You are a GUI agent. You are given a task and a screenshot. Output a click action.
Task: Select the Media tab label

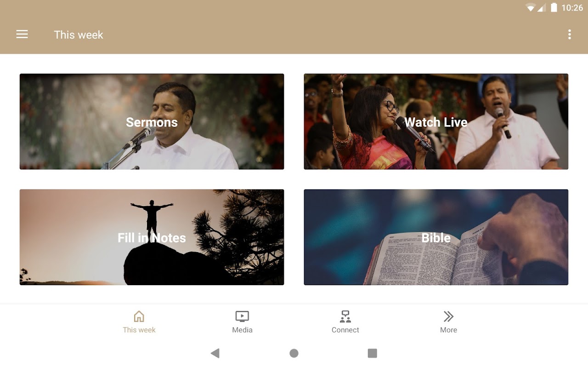pos(242,330)
